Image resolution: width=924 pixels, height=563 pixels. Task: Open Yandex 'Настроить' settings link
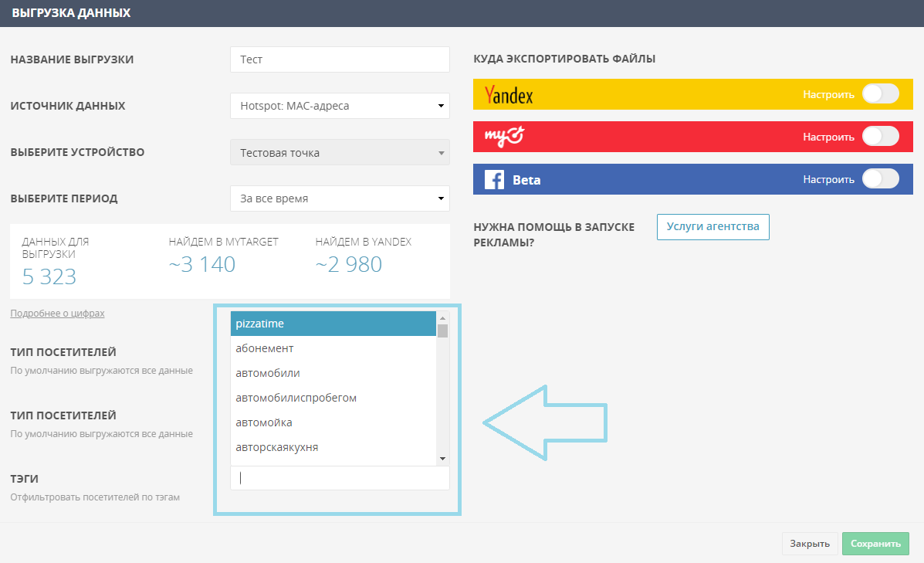point(828,94)
